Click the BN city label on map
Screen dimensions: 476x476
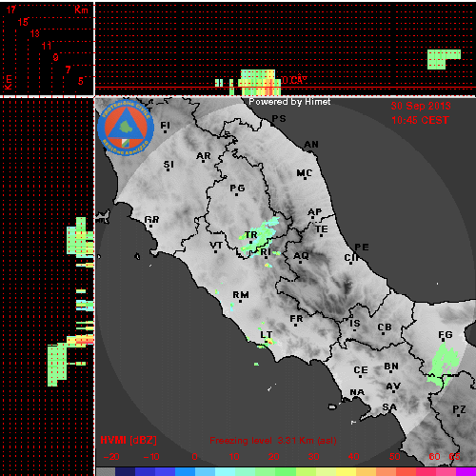pos(391,367)
